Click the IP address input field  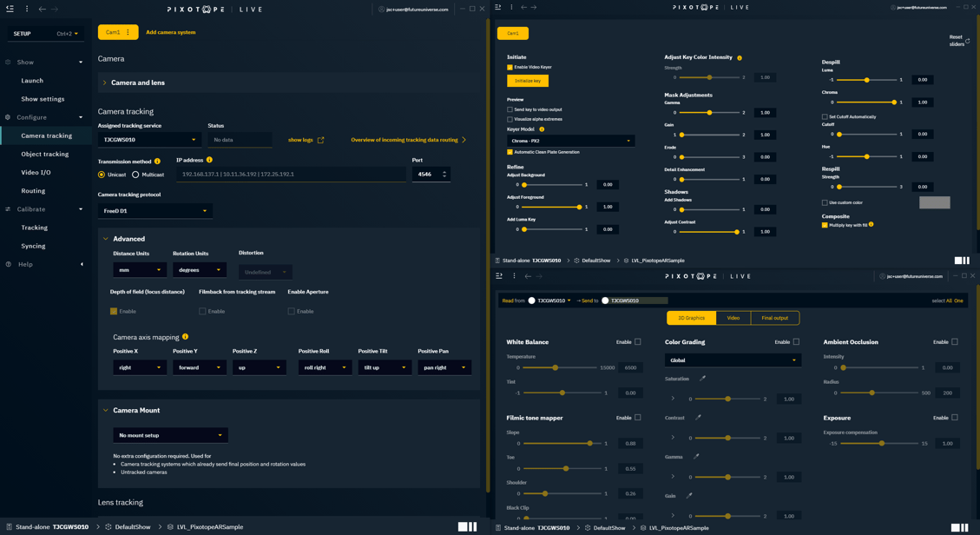click(292, 175)
